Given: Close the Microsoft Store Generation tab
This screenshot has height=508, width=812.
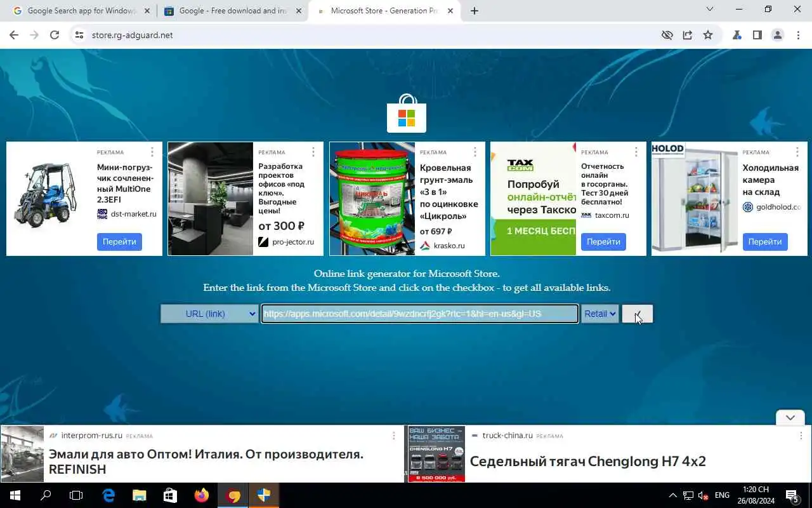Looking at the screenshot, I should pyautogui.click(x=450, y=11).
